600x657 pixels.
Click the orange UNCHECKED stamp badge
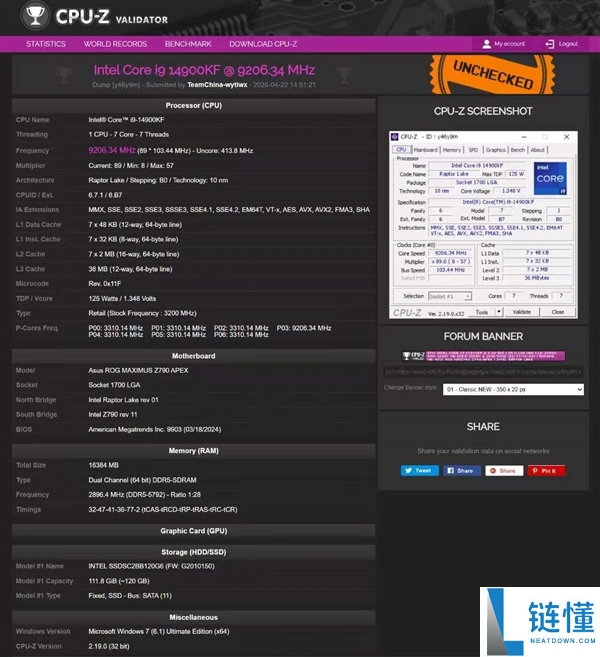point(493,75)
